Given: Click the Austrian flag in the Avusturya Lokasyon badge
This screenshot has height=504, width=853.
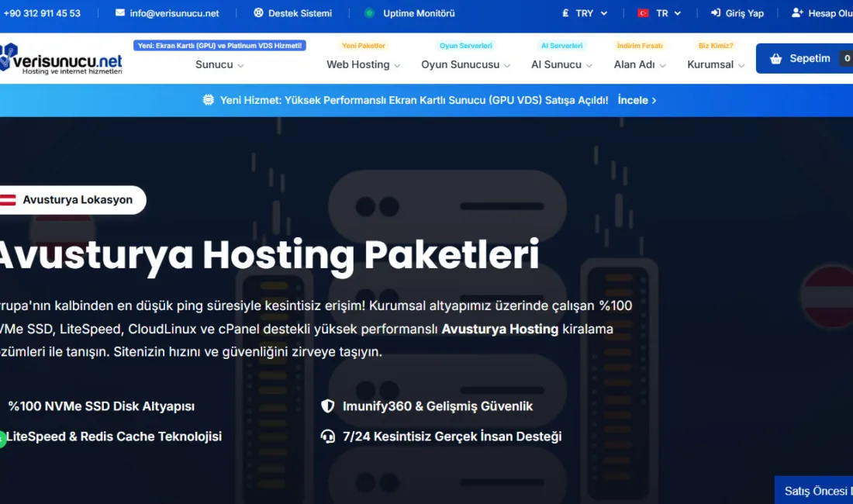Looking at the screenshot, I should click(8, 199).
